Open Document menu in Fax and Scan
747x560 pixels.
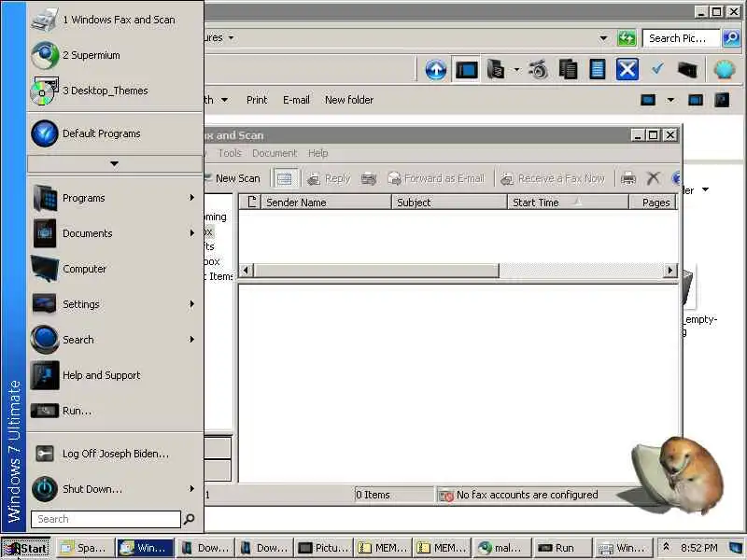(x=275, y=153)
